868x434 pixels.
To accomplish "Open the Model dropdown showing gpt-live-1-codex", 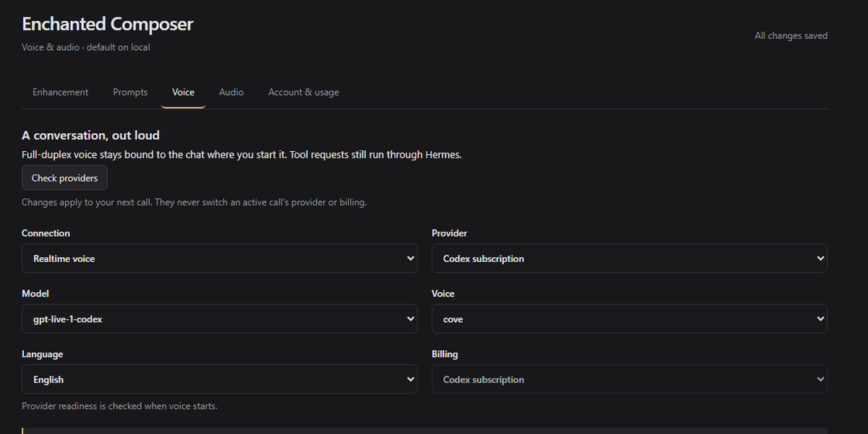I will coord(219,318).
